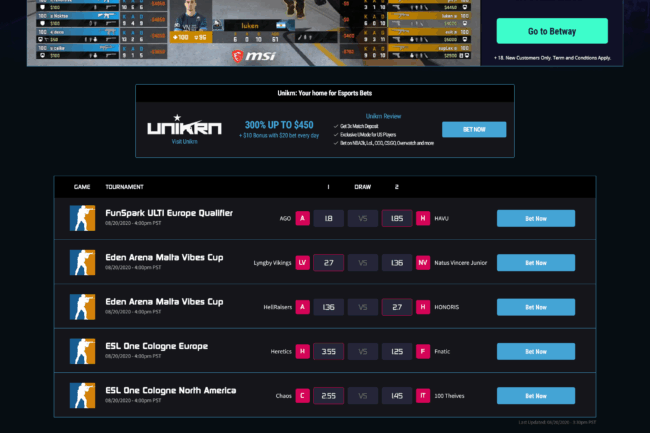Screen dimensions: 650x433
Task: Click the Unikrn BET NOW button
Action: [474, 129]
